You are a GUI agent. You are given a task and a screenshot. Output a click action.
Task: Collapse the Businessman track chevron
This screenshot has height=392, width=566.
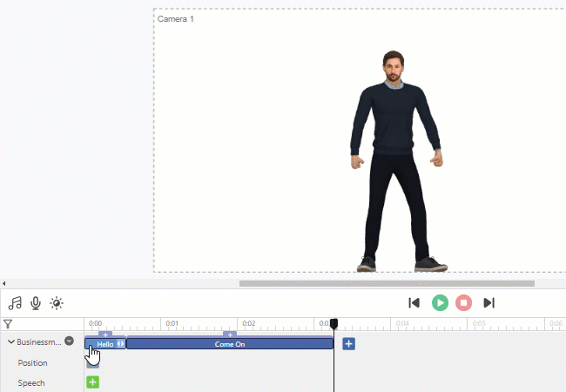[x=11, y=343]
